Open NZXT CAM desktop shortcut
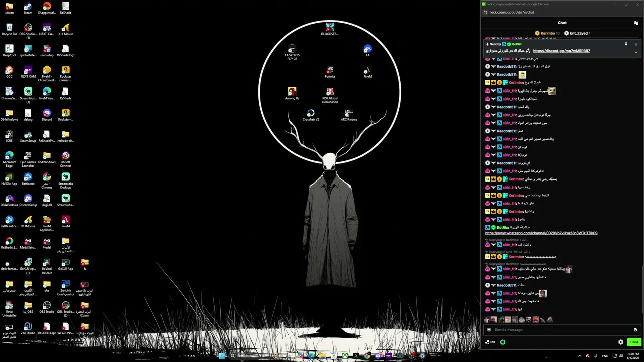Viewport: 644px width, 362px height. coord(28,72)
